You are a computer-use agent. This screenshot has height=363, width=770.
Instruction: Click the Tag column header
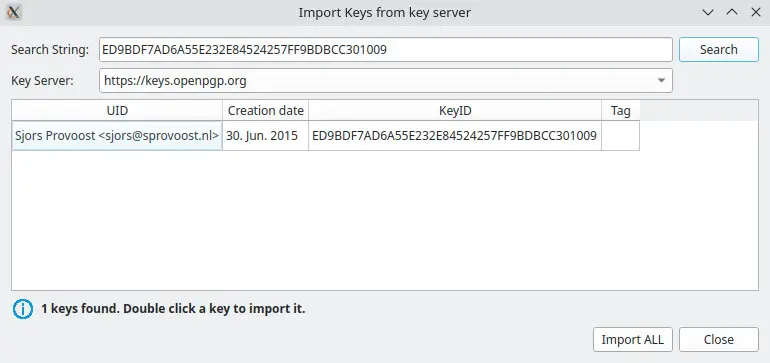[620, 111]
